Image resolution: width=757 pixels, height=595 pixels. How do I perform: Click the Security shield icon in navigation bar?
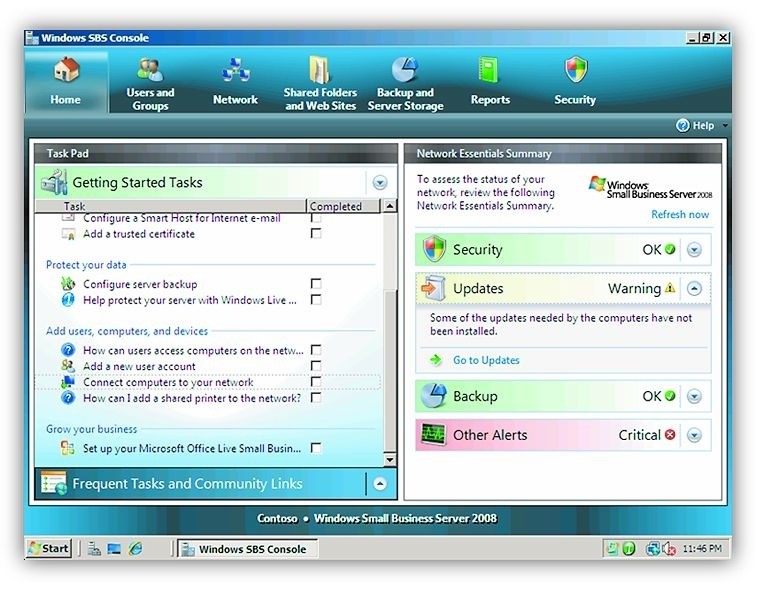click(576, 70)
